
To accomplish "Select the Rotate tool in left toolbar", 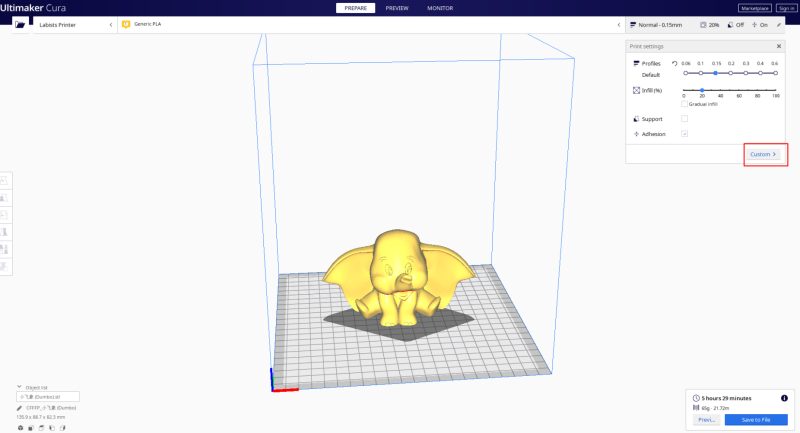I will 4,215.
